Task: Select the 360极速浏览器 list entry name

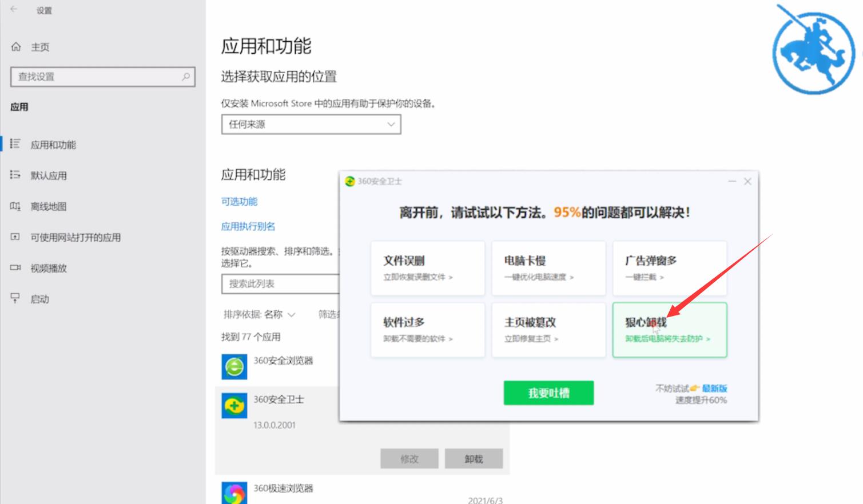Action: tap(283, 488)
